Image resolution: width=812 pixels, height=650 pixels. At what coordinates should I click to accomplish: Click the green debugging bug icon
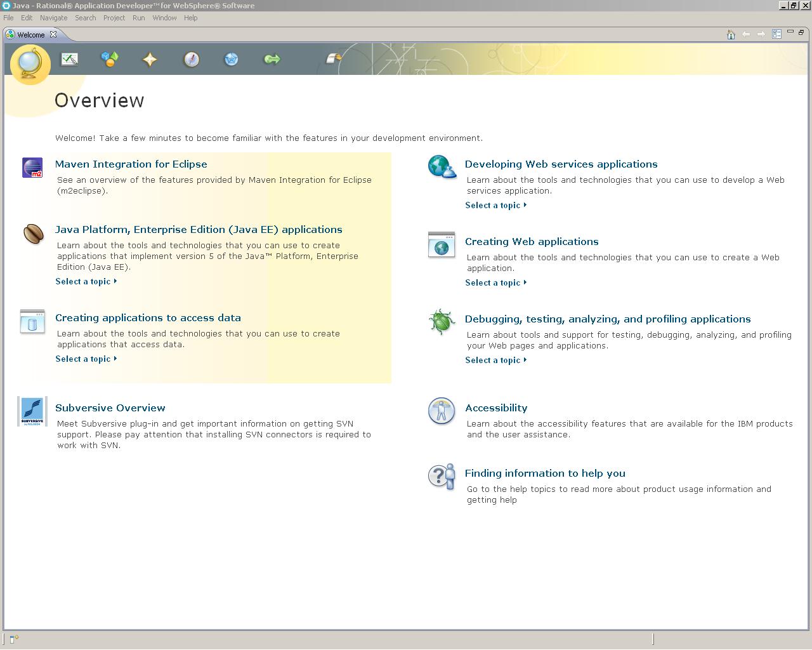tap(442, 322)
